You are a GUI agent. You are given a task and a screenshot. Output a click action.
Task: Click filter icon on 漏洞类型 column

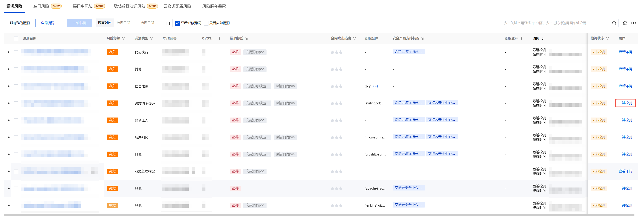[x=152, y=38]
